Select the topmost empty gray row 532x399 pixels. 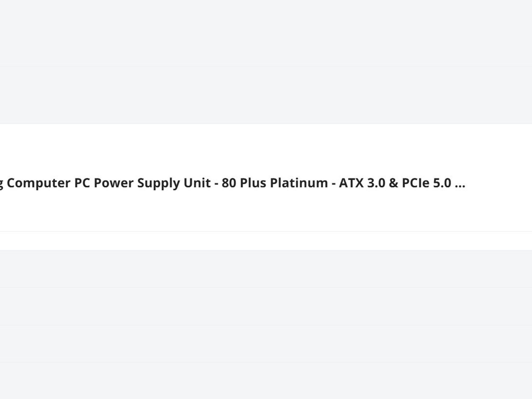point(266,33)
